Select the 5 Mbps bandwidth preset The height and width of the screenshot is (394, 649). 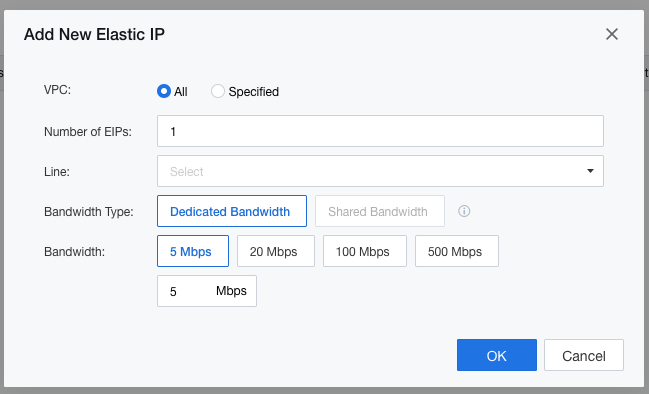pos(192,251)
